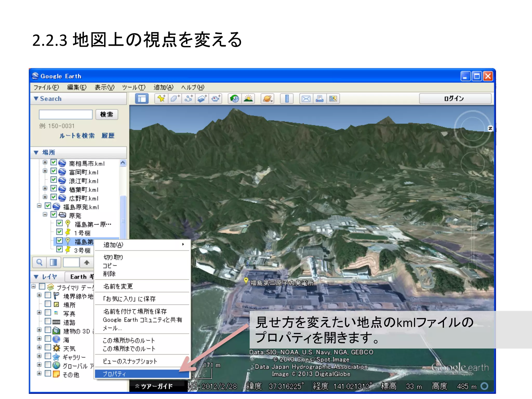Collapse the 原発 folder node
532x399 pixels.
pos(45,215)
